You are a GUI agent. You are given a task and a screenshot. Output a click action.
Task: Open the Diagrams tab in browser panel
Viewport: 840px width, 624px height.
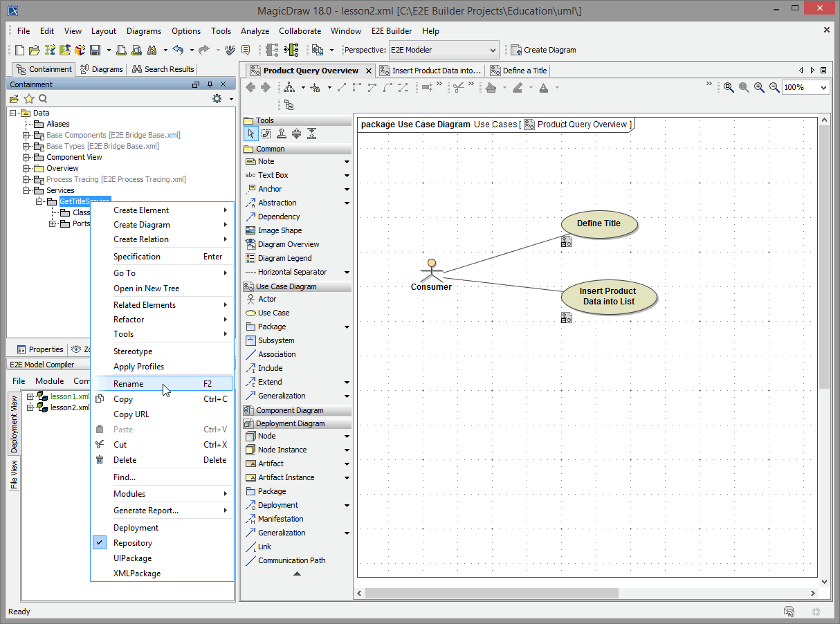[x=102, y=69]
